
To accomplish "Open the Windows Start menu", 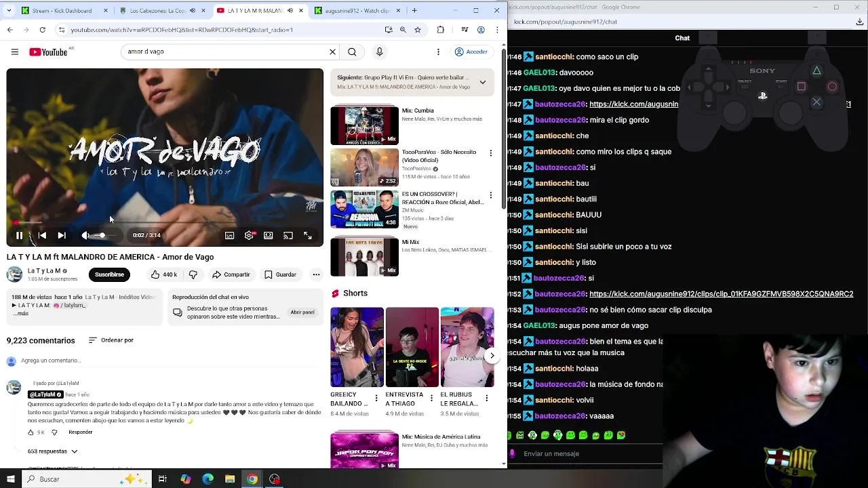I will click(x=10, y=479).
